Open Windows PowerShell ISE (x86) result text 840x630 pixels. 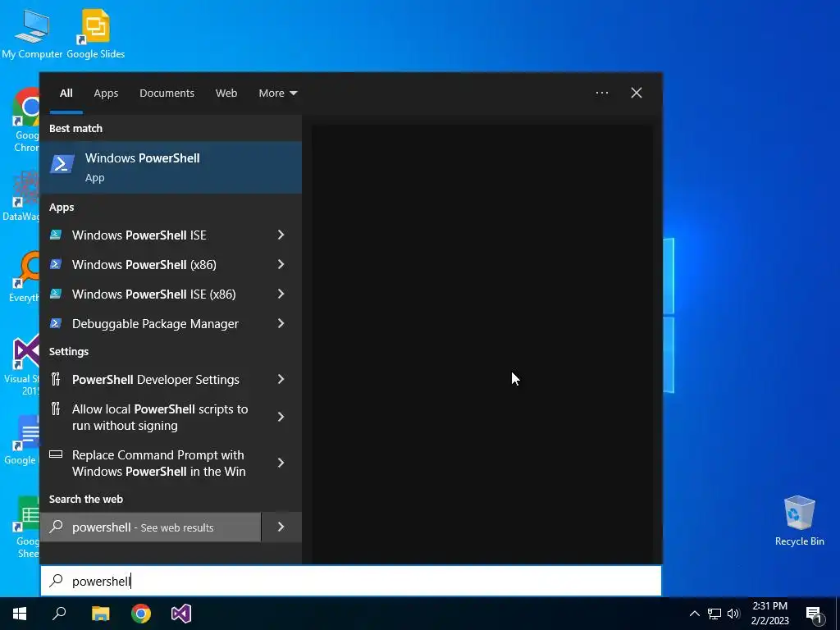point(153,294)
